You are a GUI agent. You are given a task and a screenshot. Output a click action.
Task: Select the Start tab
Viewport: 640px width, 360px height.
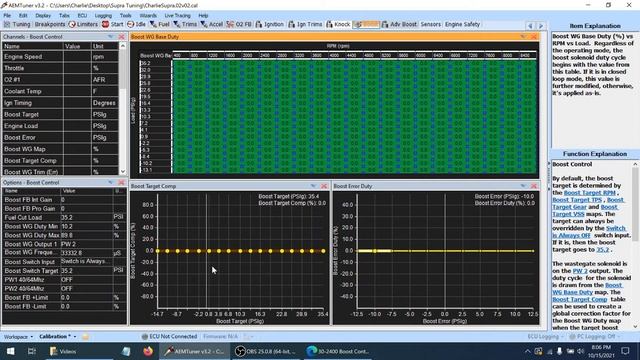click(113, 24)
